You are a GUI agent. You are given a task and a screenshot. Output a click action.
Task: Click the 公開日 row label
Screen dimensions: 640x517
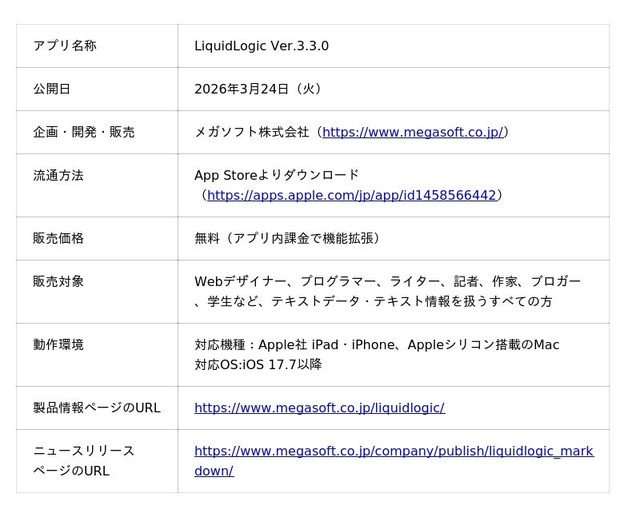pos(52,89)
